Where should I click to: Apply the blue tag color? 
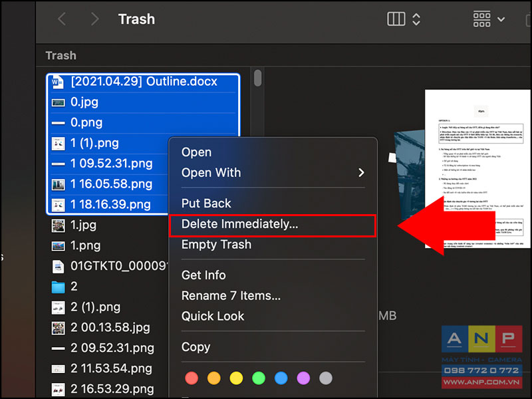[x=281, y=378]
